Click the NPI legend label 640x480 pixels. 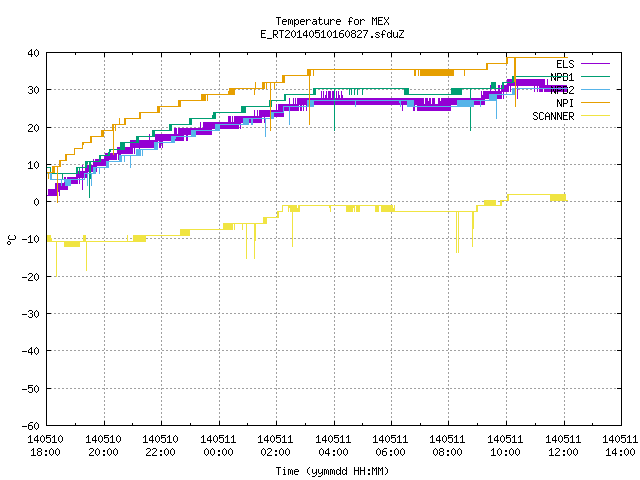565,103
